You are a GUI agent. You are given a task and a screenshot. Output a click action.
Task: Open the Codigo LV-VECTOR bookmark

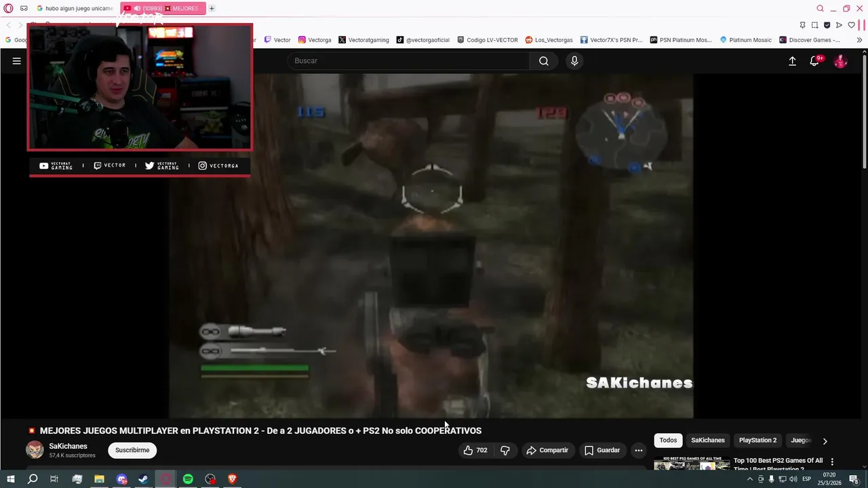488,40
